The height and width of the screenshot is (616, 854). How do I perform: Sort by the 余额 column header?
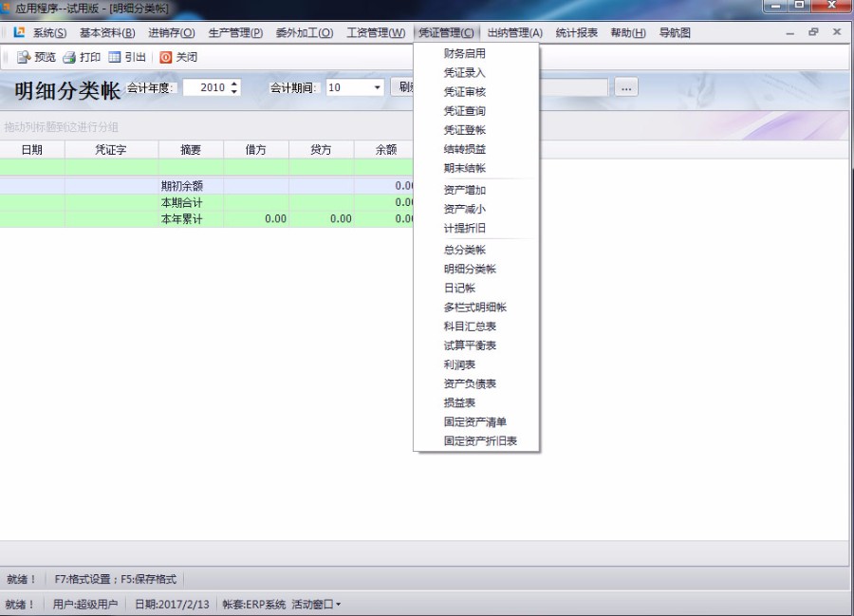click(384, 149)
